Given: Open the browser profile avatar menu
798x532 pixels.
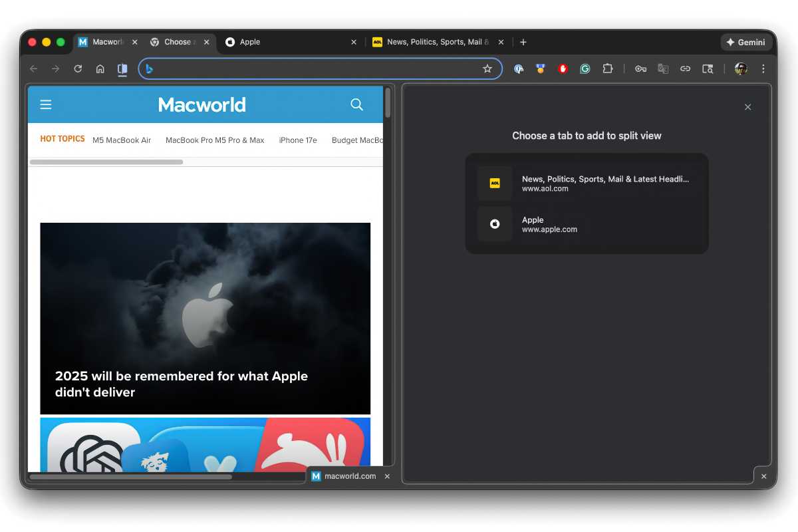Looking at the screenshot, I should [x=740, y=68].
